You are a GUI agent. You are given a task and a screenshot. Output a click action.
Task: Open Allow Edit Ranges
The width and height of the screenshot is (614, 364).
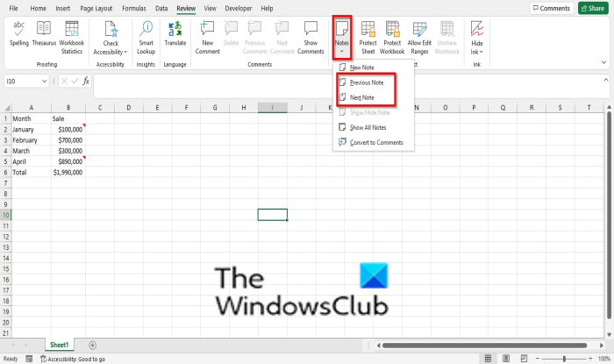point(419,38)
